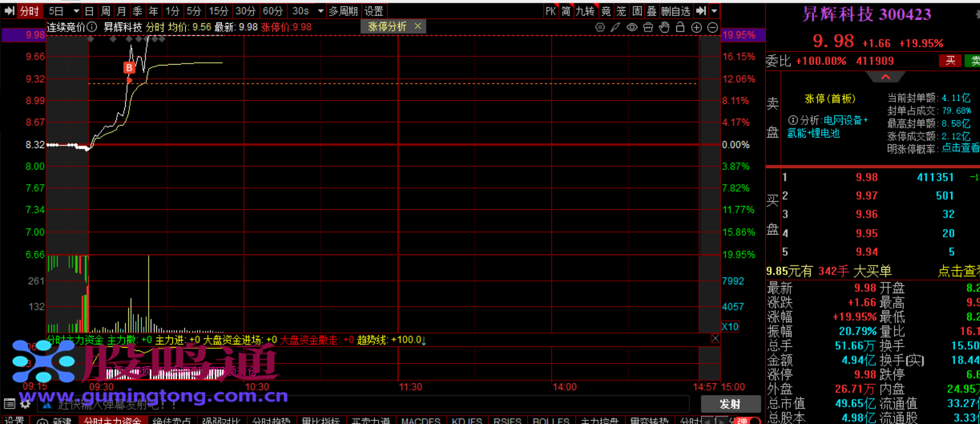Switch to the 15分 chart period
Viewport: 980px width, 424px height.
point(219,11)
